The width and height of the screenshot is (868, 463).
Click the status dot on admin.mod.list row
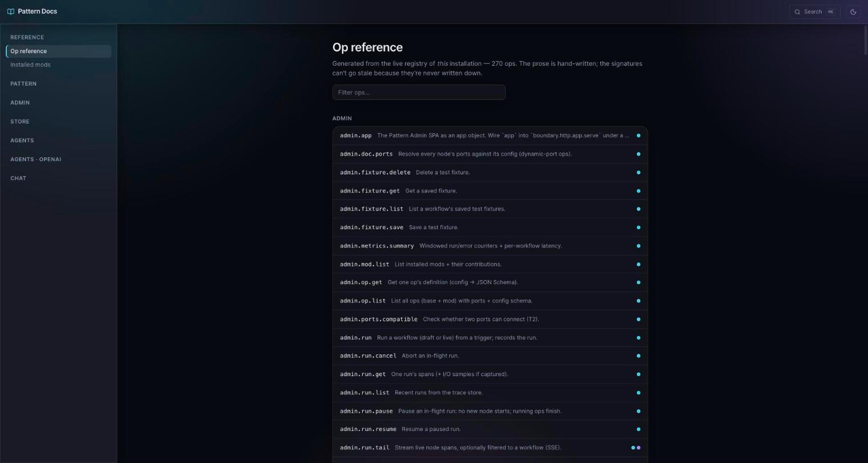639,264
